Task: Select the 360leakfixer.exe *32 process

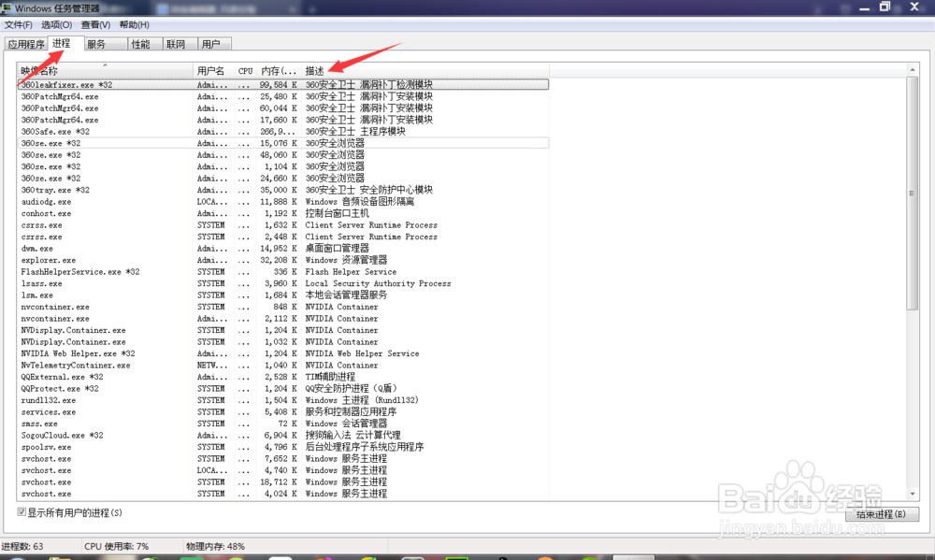Action: [x=283, y=85]
